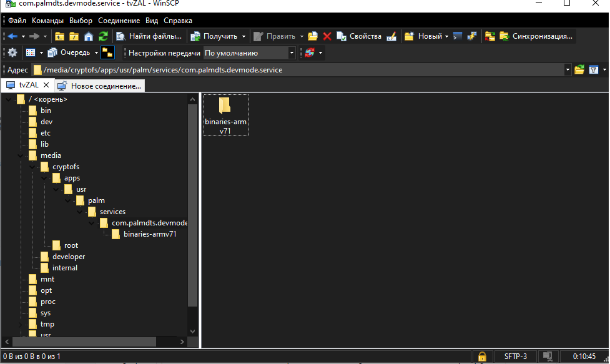Screen dimensions: 610x364
Task: Collapse the cryptofs tree node
Action: click(32, 167)
